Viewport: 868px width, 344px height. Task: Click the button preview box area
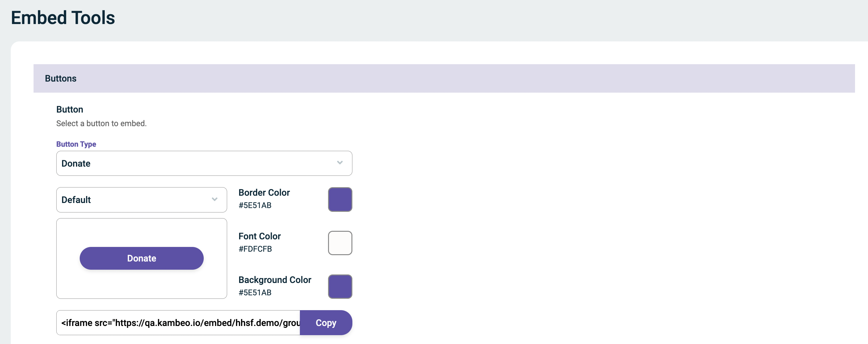point(141,259)
